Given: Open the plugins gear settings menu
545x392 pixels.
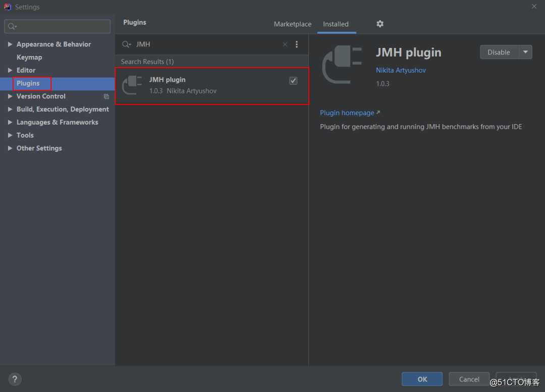Looking at the screenshot, I should point(379,24).
